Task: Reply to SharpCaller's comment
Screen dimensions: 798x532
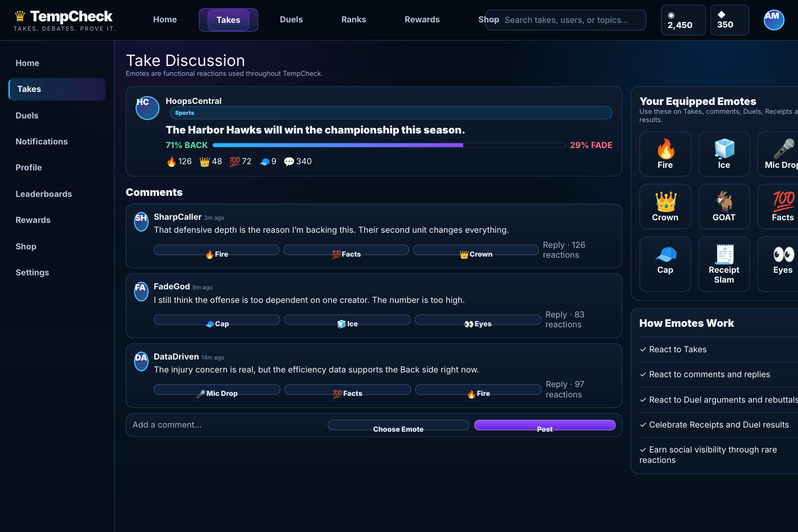Action: coord(554,245)
